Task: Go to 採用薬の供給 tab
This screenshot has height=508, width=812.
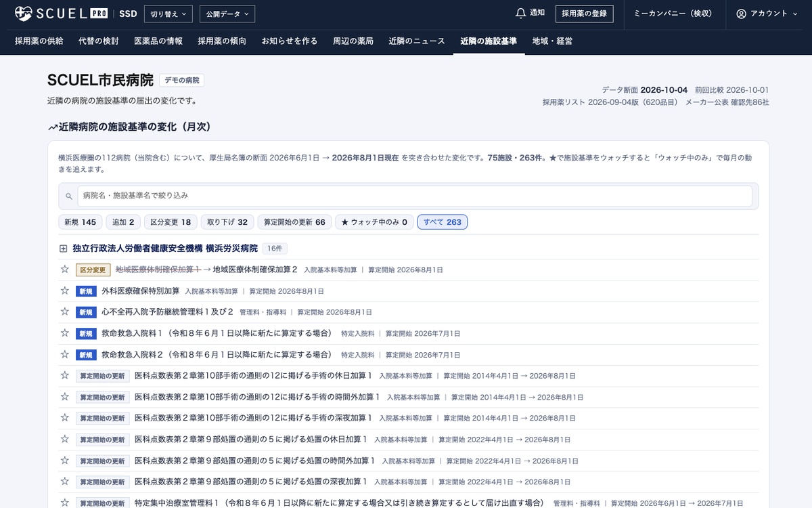Action: click(x=39, y=41)
